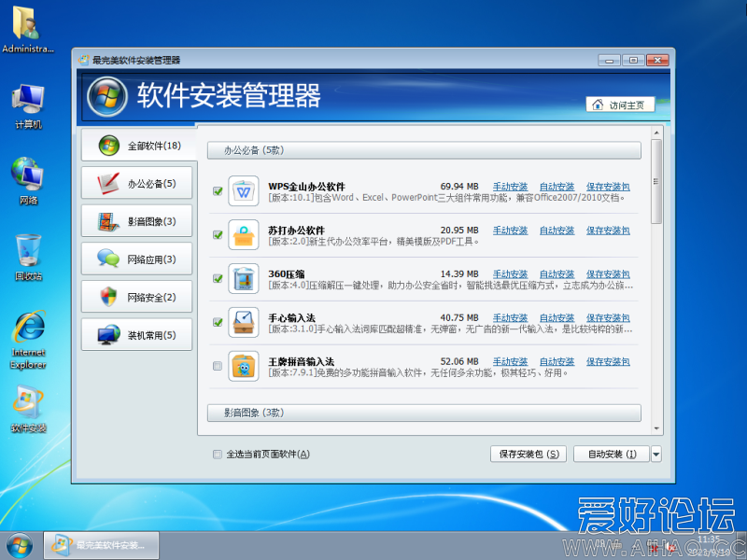The image size is (747, 560).
Task: Select the 装机常用(5) category tab
Action: [x=136, y=335]
